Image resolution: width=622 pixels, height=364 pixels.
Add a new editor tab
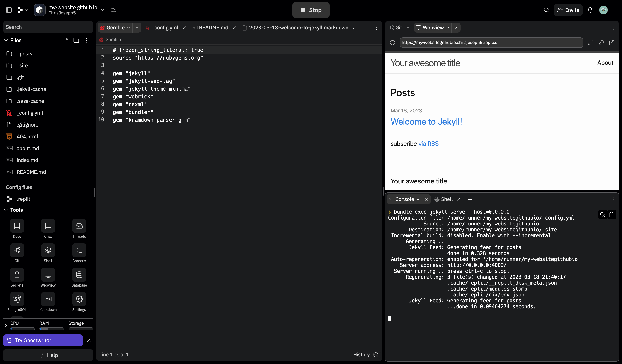(359, 28)
